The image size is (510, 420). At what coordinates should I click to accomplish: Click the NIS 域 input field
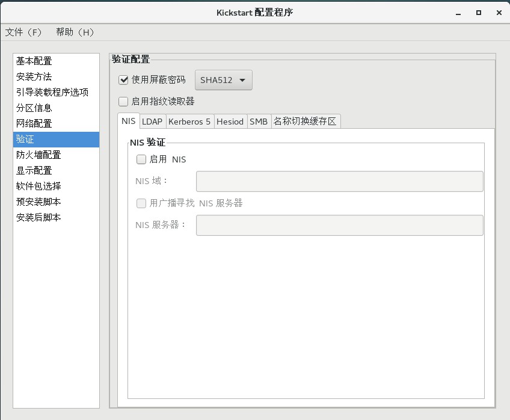[340, 182]
